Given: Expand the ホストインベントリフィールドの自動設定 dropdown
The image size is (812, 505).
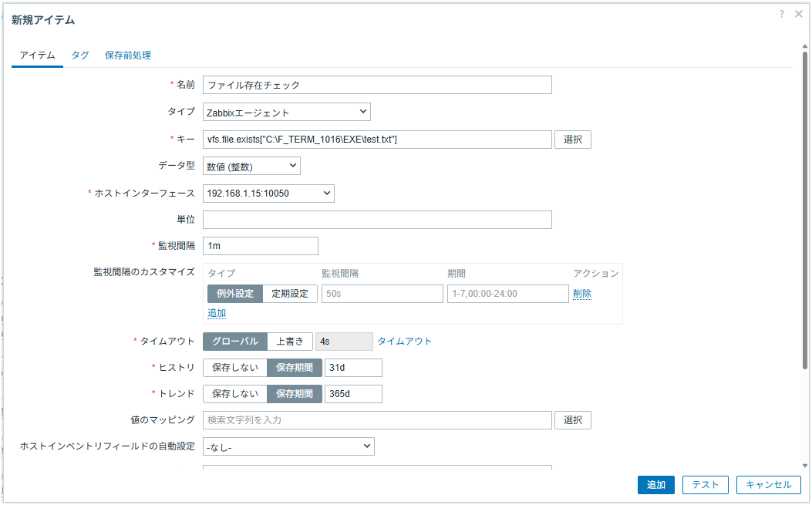Looking at the screenshot, I should (x=288, y=447).
